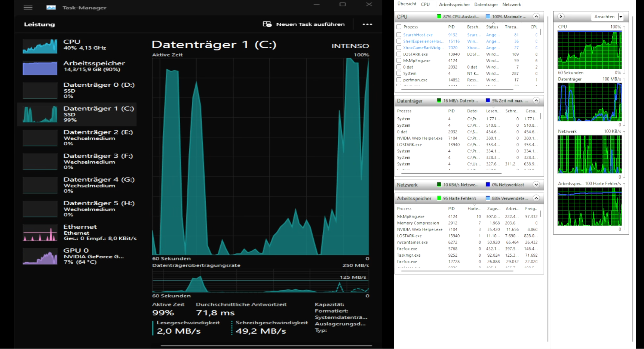Tick the XboxGameBarWidget process checkbox
644x349 pixels.
(399, 47)
